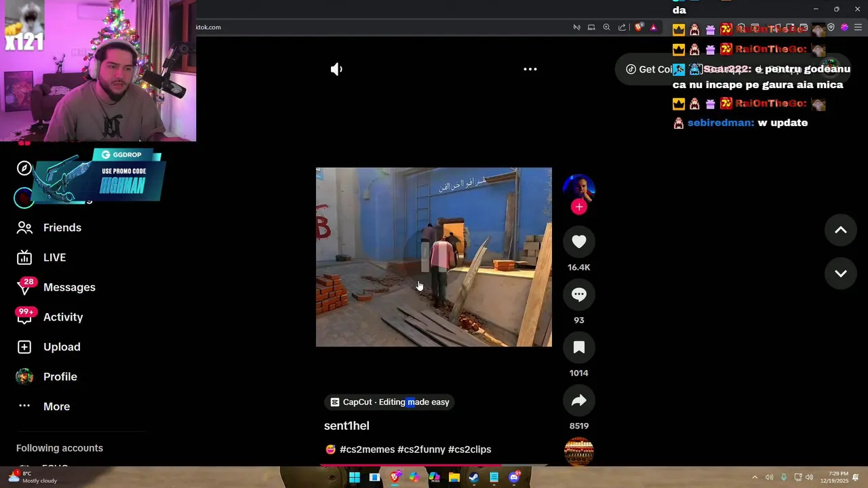Follow the creator via plus badge
This screenshot has height=488, width=868.
pyautogui.click(x=579, y=207)
